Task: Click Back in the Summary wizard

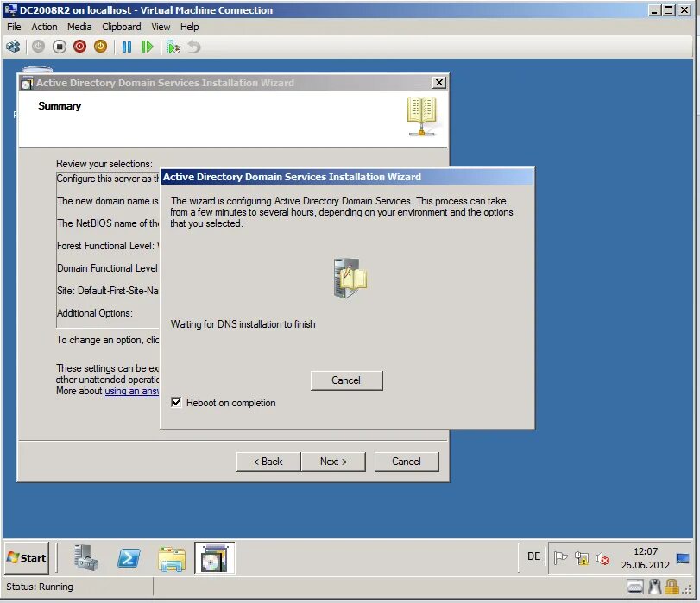Action: click(x=268, y=462)
